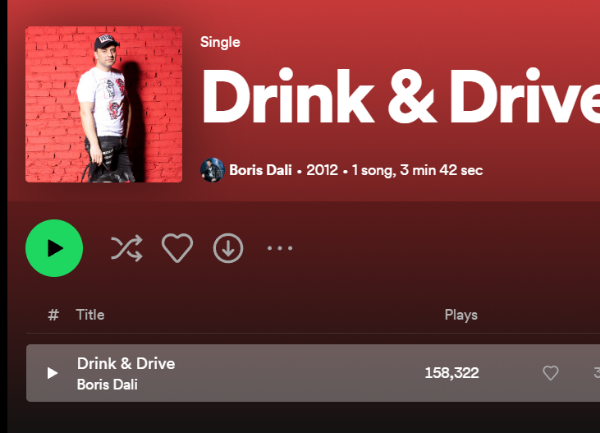Click the Single label above the title
600x433 pixels.
[x=220, y=42]
